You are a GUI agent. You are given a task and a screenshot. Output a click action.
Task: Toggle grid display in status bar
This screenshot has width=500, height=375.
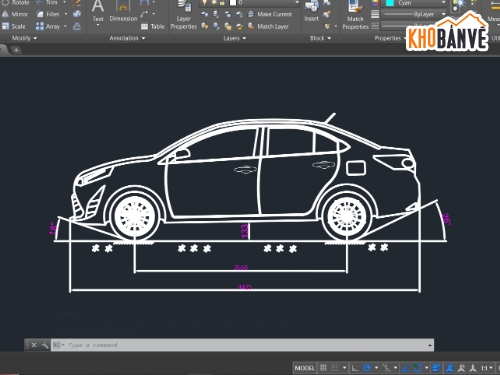(323, 368)
